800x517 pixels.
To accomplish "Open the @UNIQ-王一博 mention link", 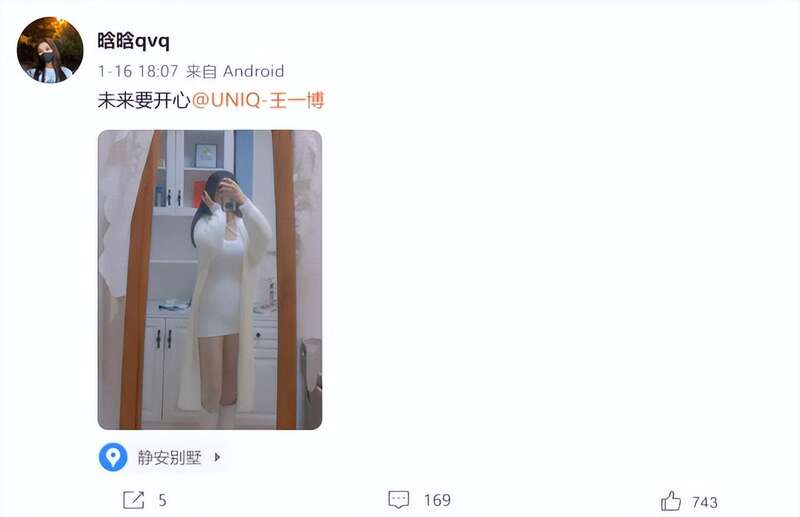I will point(258,100).
